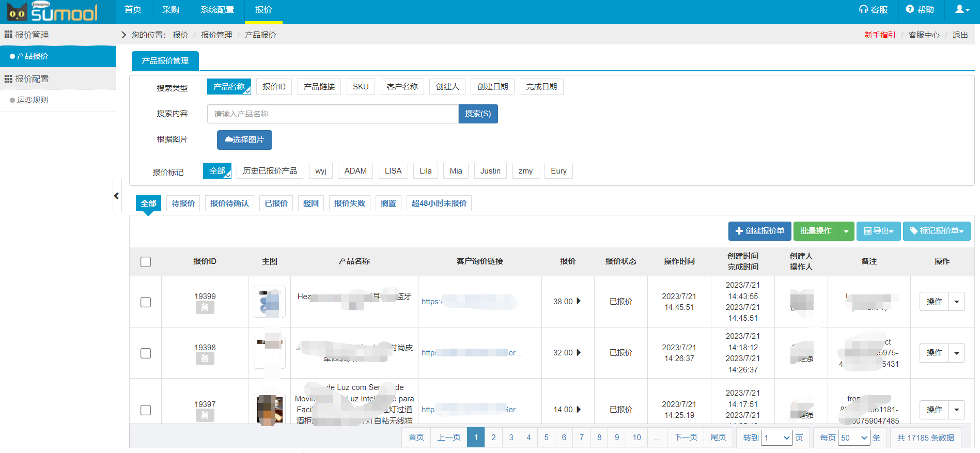Toggle the select-all checkbox in table header
The height and width of the screenshot is (453, 980).
coord(146,262)
